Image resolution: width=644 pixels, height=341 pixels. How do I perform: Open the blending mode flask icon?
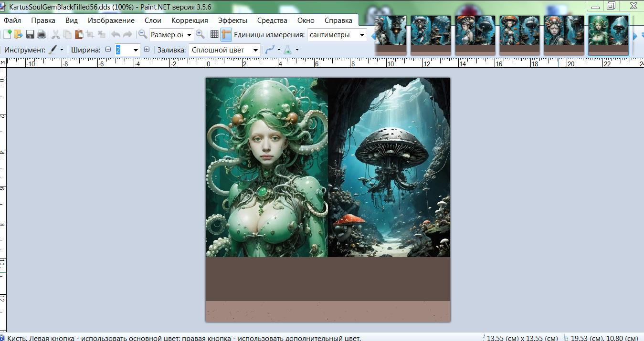287,50
